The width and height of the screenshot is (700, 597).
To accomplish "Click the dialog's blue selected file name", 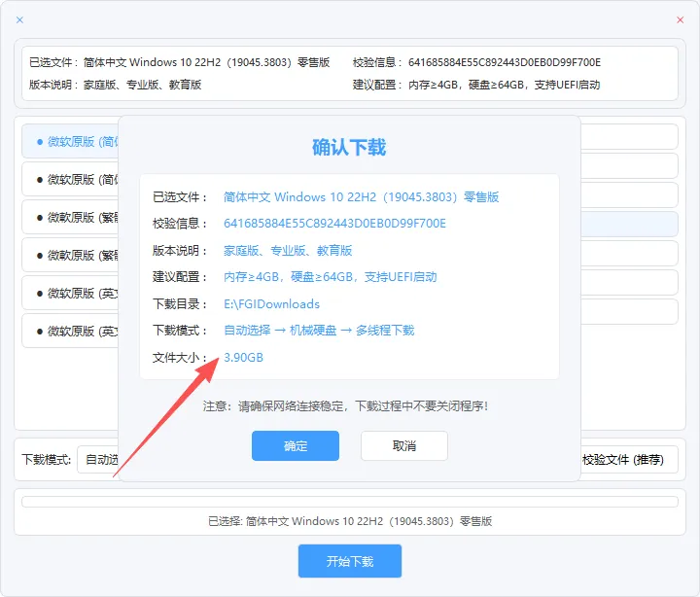I will (x=361, y=197).
